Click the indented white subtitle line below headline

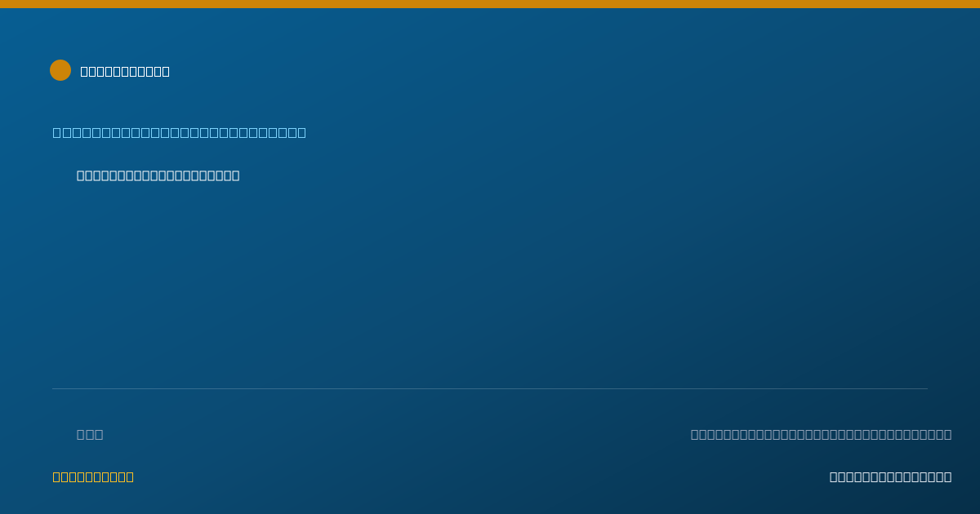point(158,175)
